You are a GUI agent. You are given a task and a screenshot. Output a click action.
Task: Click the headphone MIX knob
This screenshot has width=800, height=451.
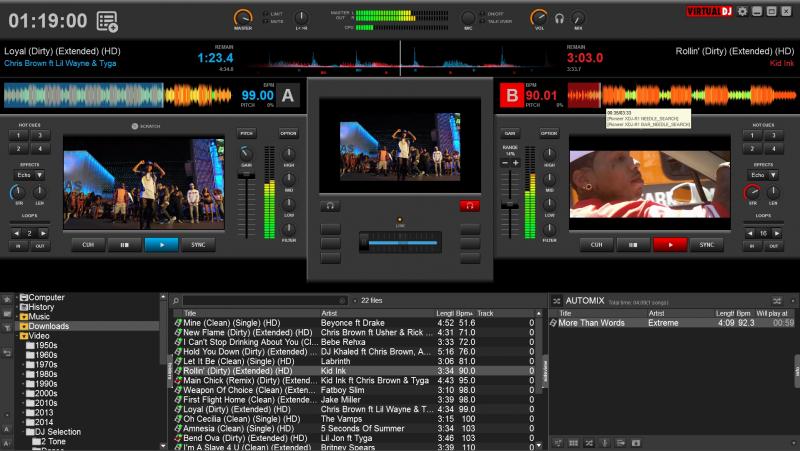coord(578,19)
